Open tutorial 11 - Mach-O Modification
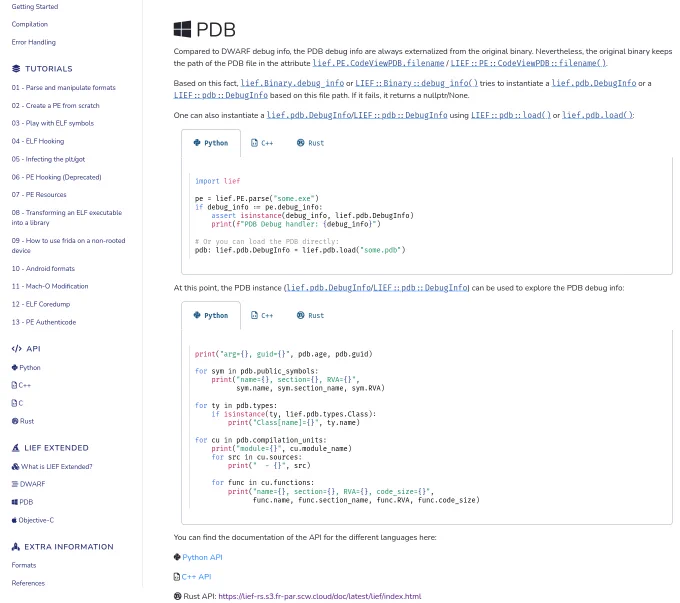This screenshot has height=603, width=680. [x=50, y=286]
